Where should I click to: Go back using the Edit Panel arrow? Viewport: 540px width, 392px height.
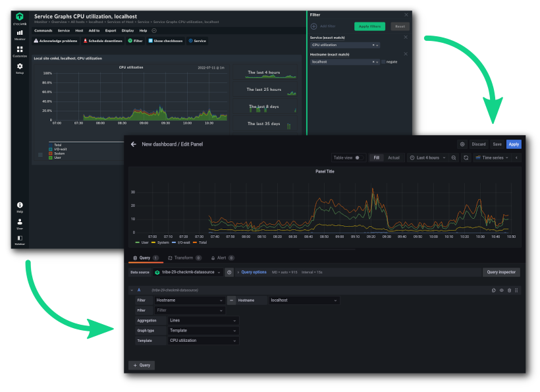[134, 144]
